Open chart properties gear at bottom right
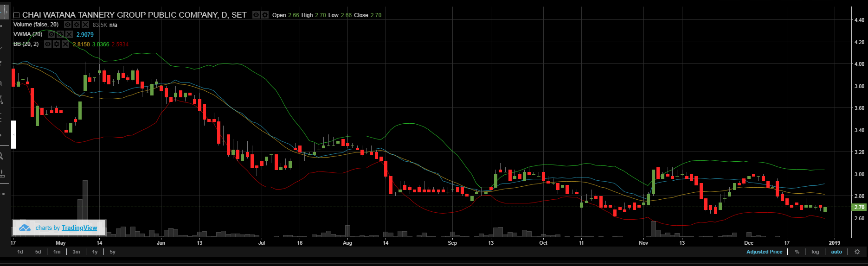 pyautogui.click(x=857, y=252)
